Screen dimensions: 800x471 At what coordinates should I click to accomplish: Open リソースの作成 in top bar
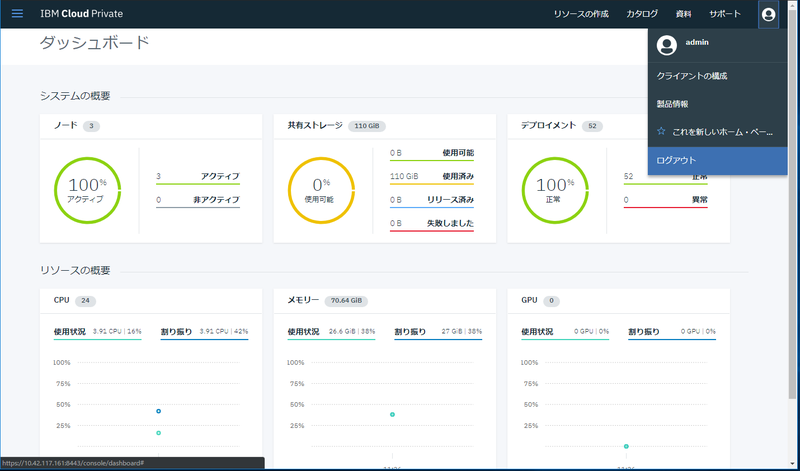point(581,14)
